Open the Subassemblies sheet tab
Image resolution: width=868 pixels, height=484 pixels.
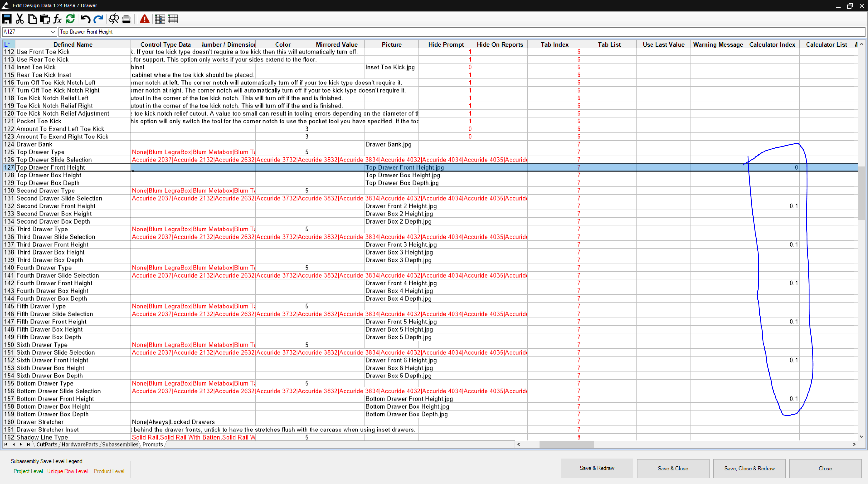click(120, 444)
